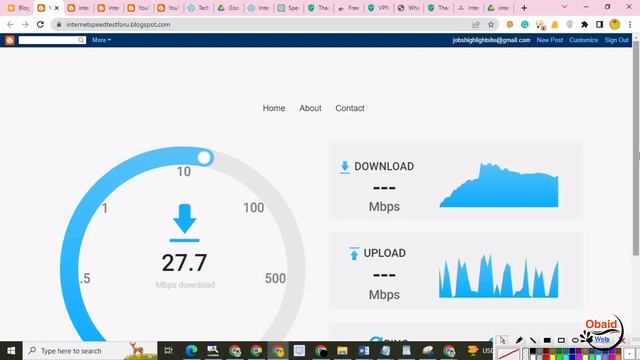Select the filled rectangle annotation tool
This screenshot has height=360, width=640.
[547, 340]
